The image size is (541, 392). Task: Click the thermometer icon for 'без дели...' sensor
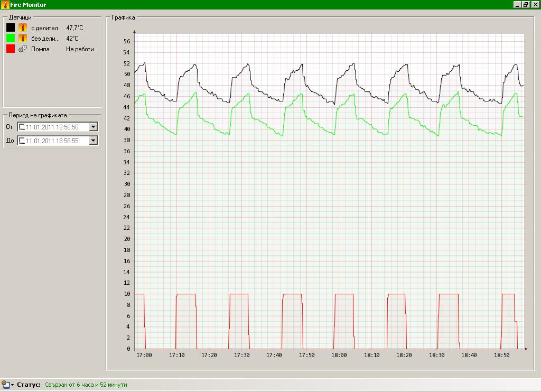(22, 38)
